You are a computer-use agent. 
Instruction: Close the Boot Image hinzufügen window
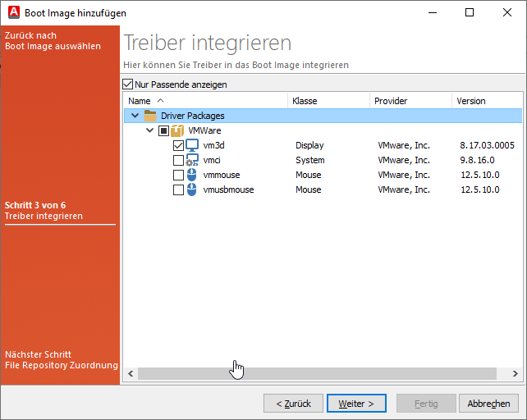507,12
